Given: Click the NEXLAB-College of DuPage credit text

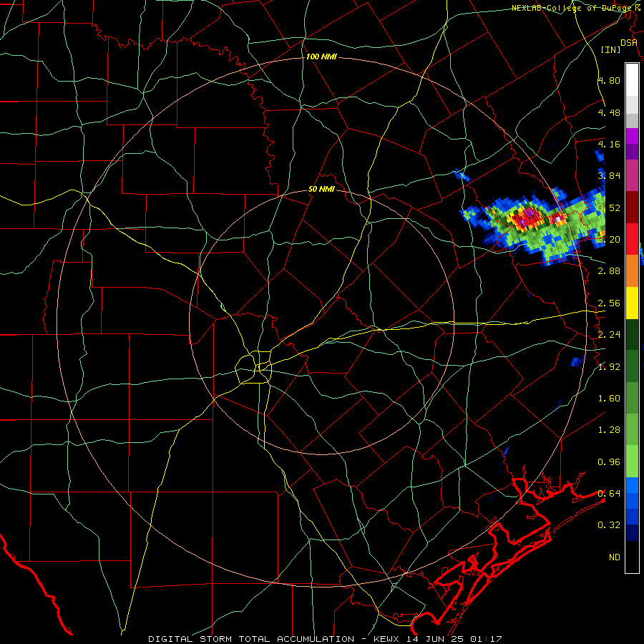Looking at the screenshot, I should click(577, 8).
